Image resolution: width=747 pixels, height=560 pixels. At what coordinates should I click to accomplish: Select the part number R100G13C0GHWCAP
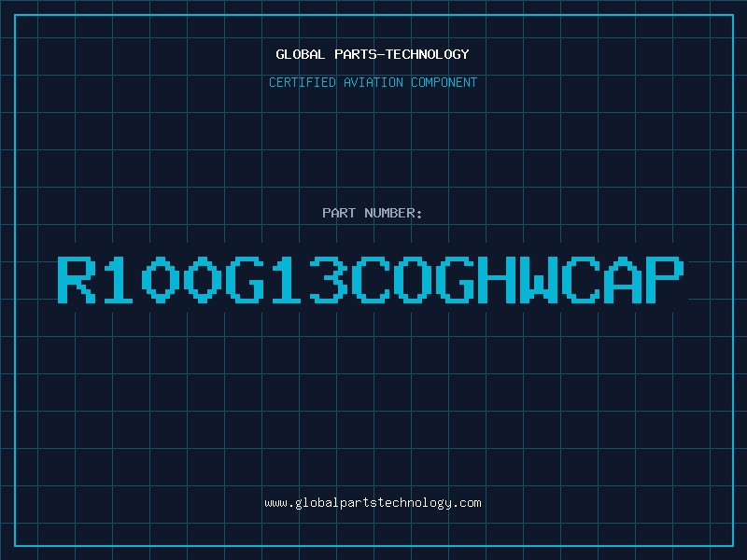click(x=371, y=280)
